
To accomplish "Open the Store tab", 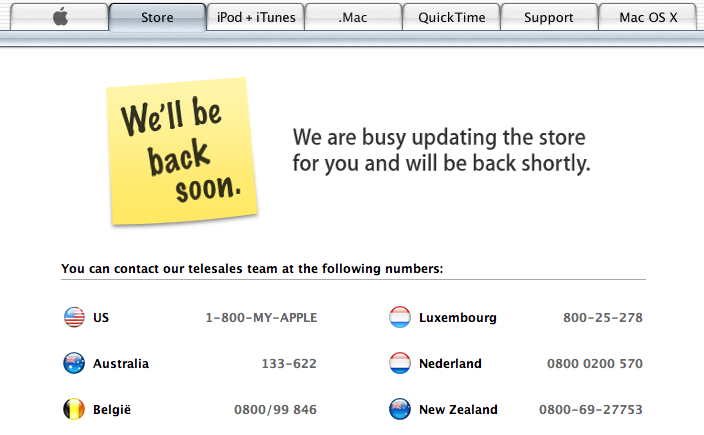I will point(157,17).
